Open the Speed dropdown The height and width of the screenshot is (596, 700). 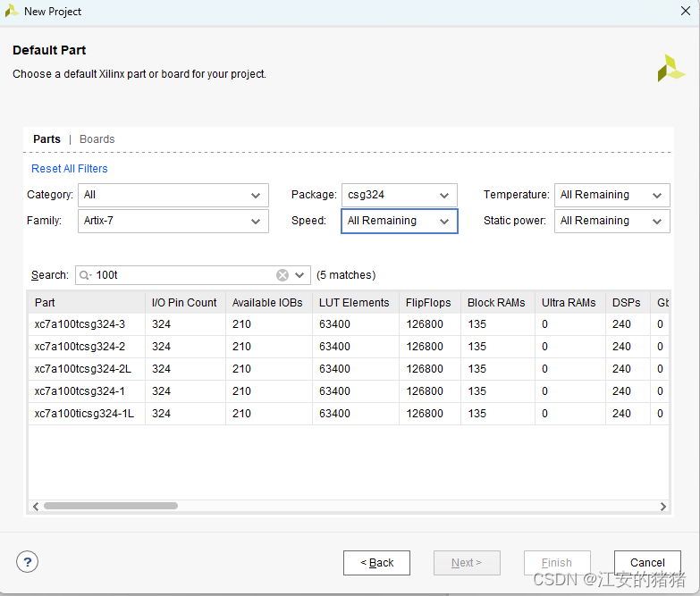tap(400, 221)
